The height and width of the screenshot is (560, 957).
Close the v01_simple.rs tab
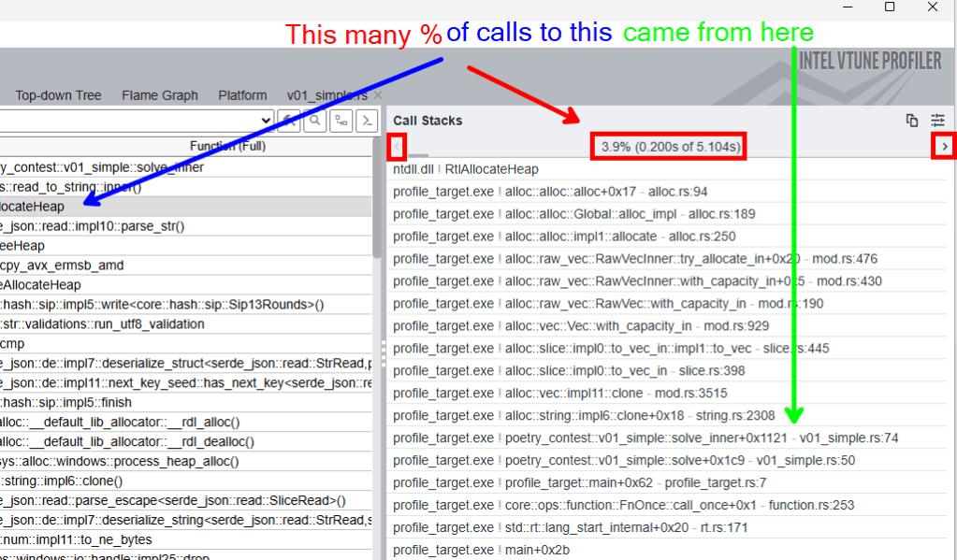point(378,95)
